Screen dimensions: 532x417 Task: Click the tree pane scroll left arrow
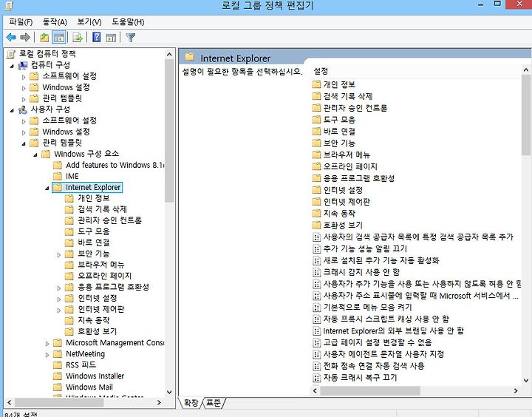[9, 402]
